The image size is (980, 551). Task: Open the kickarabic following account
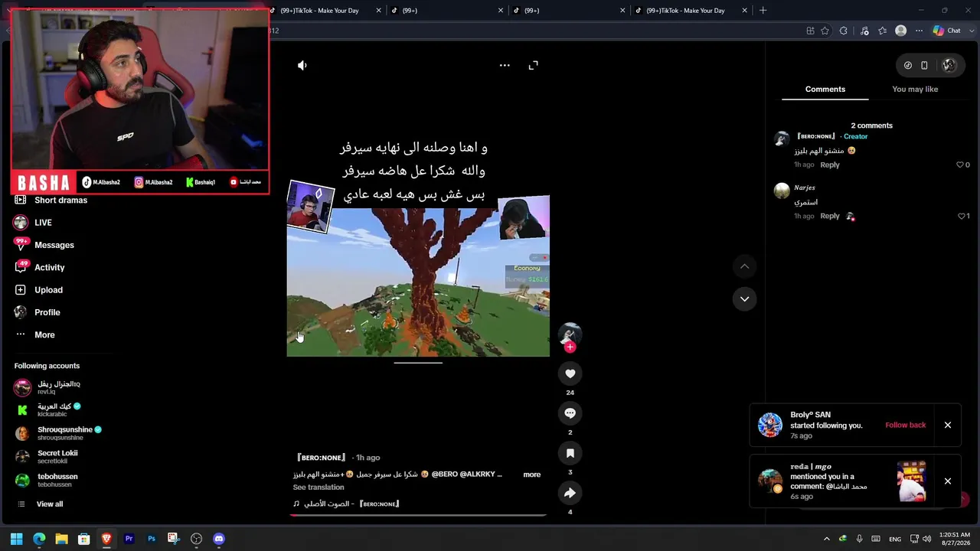tap(47, 410)
